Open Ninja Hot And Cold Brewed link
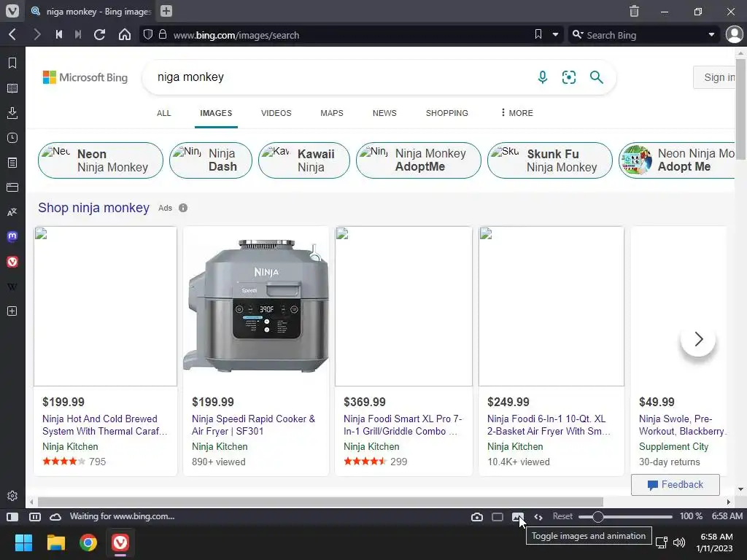The image size is (747, 560). (105, 425)
